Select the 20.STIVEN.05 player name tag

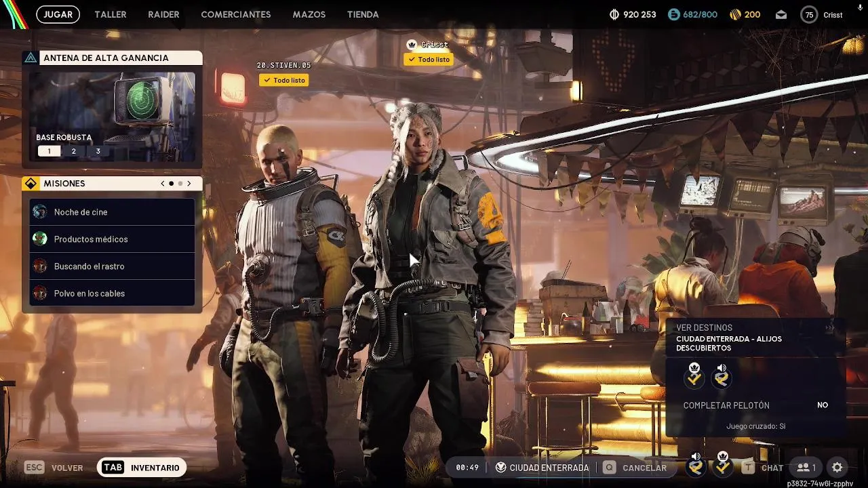pos(283,66)
